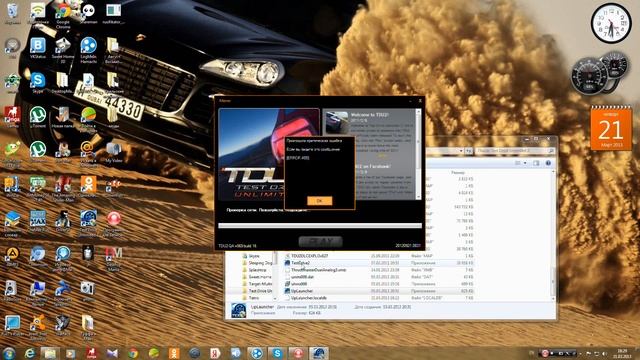Open the Windows Start menu orb
Screen dimensions: 640x360
pos(8,353)
